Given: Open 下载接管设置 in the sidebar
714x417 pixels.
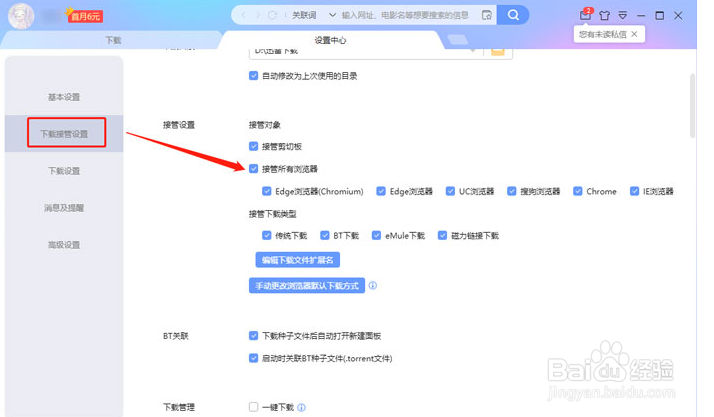Looking at the screenshot, I should pos(64,134).
